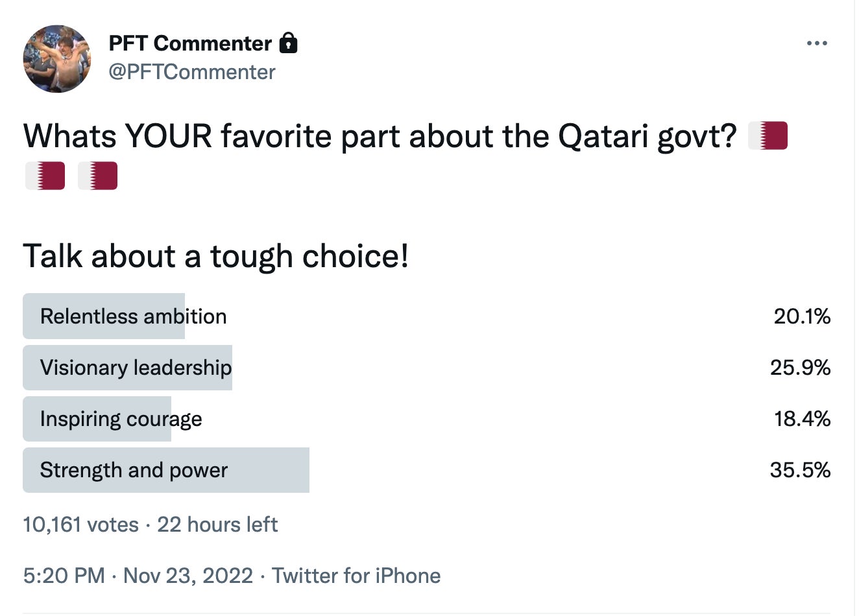Select the "Visionary leadership" poll choice
859x616 pixels.
pyautogui.click(x=136, y=368)
